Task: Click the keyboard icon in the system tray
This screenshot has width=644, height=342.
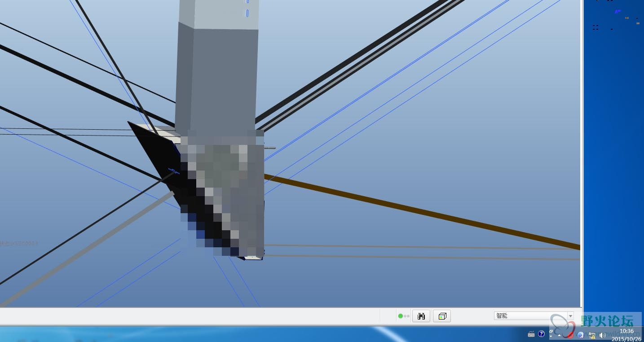Action: 531,334
